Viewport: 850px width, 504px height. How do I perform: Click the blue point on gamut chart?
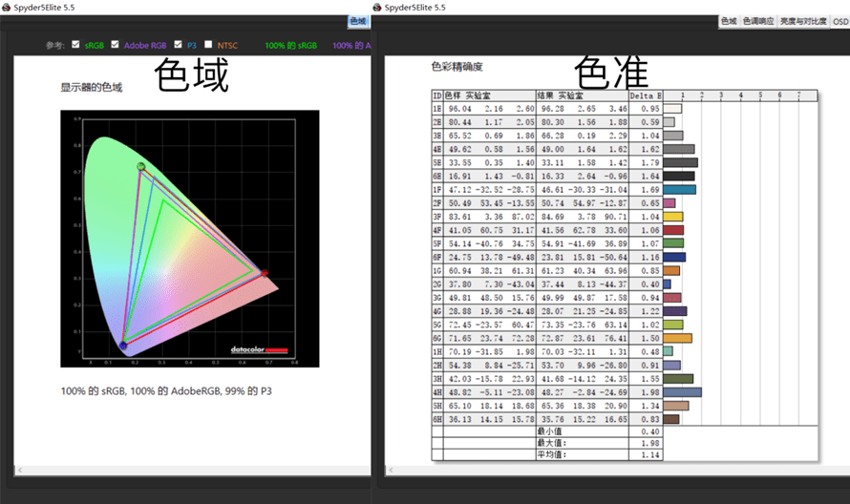coord(123,346)
